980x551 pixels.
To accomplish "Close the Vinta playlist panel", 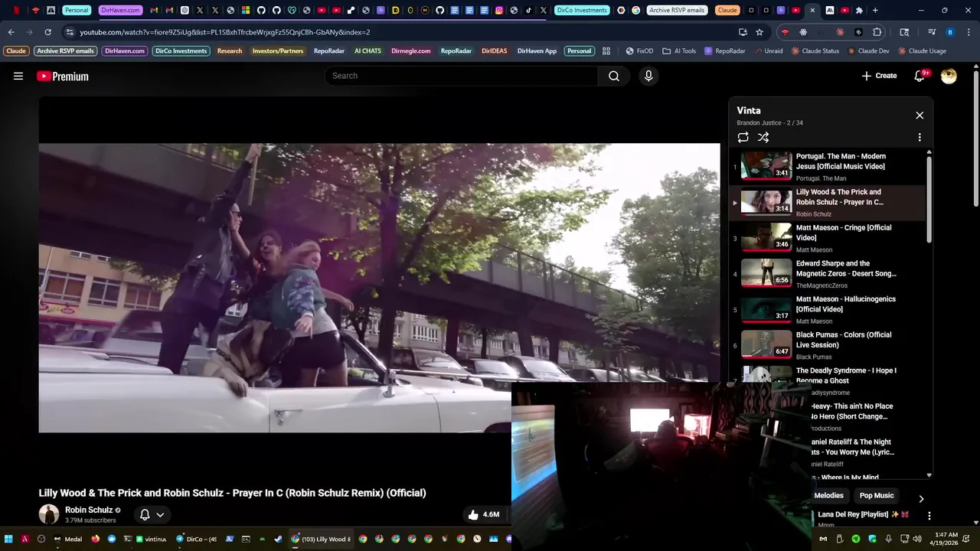I will (920, 115).
